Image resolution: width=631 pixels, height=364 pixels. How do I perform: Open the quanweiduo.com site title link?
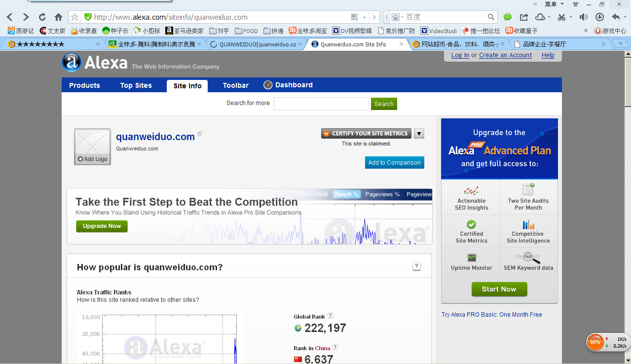coord(155,137)
